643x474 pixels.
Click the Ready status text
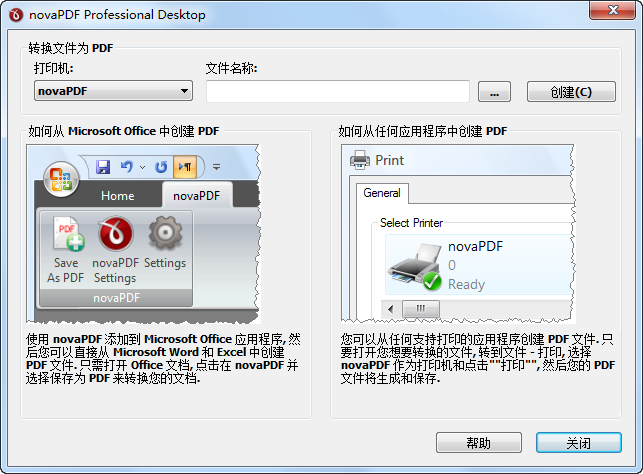(x=466, y=284)
